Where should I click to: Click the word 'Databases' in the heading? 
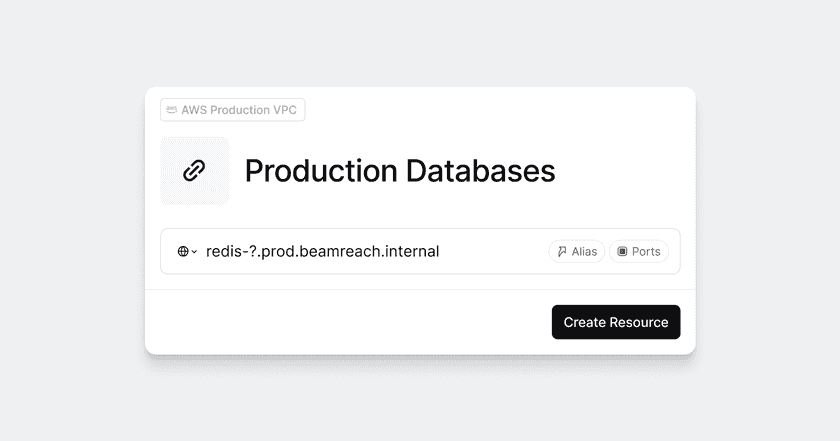[x=480, y=171]
